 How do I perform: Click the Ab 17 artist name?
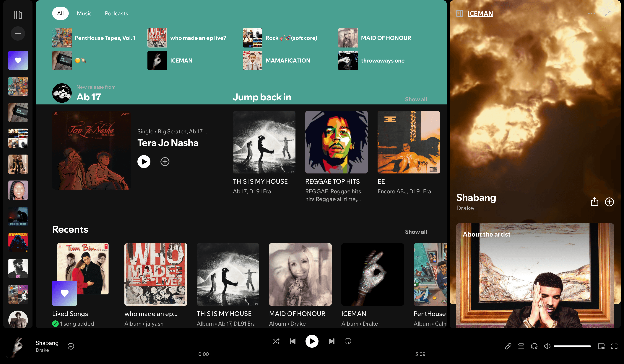click(x=89, y=97)
